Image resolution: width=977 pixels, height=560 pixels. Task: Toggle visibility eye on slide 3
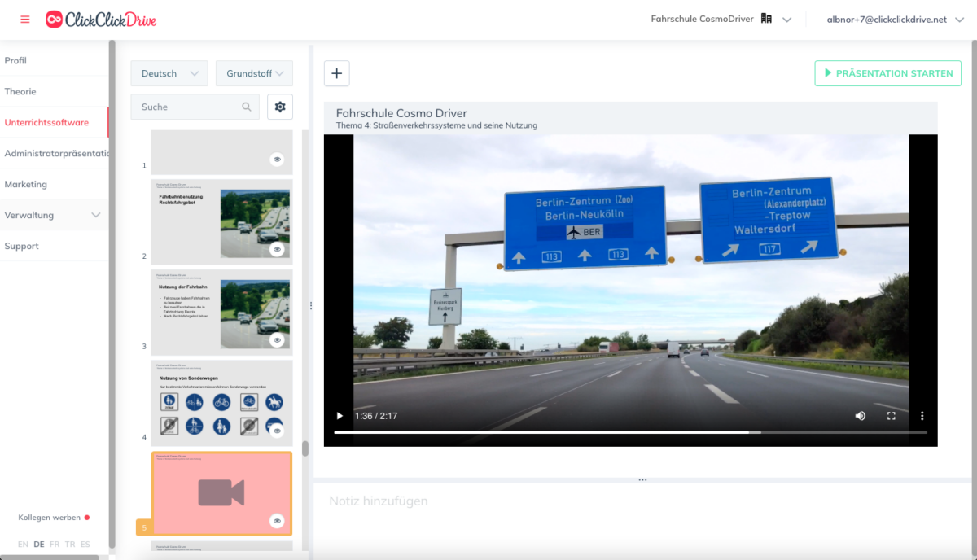pyautogui.click(x=277, y=340)
